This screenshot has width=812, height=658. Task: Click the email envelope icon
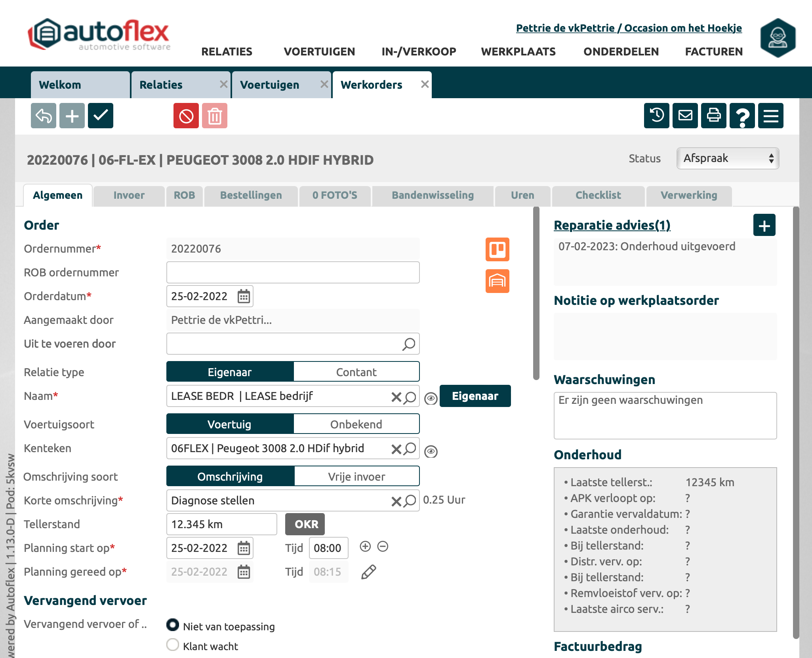click(x=685, y=116)
